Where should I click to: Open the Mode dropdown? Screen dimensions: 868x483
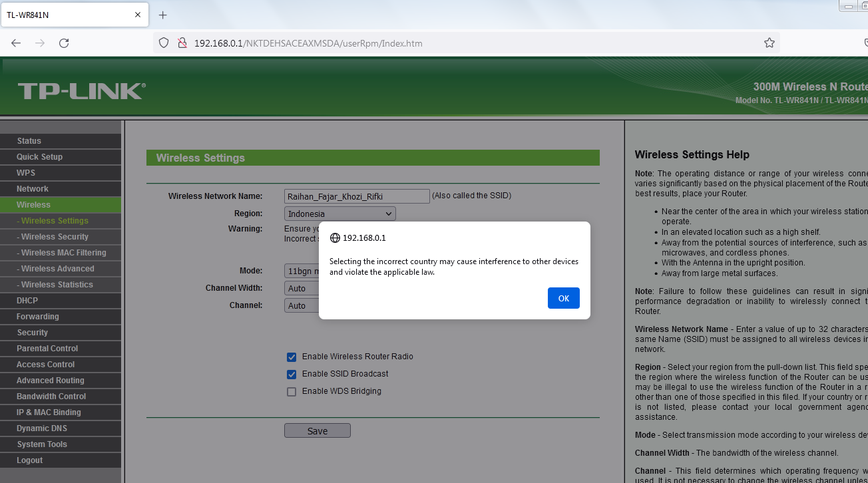[302, 271]
